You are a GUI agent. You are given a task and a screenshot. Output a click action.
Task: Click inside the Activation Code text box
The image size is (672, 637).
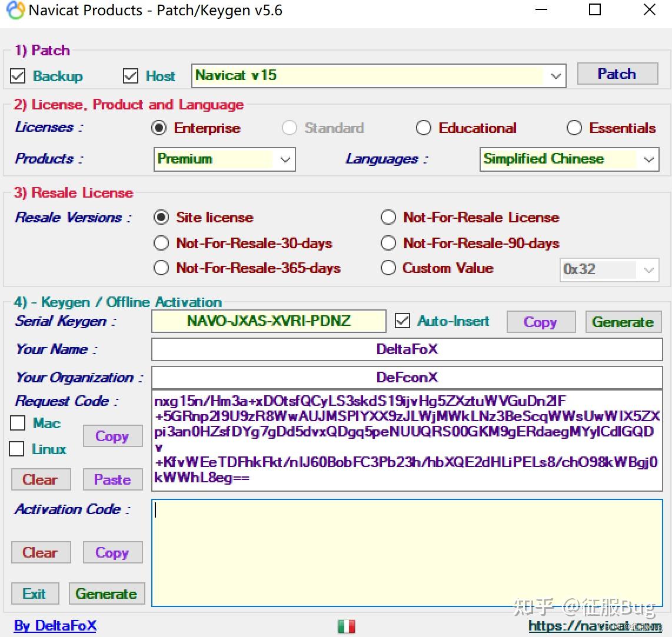coord(407,553)
